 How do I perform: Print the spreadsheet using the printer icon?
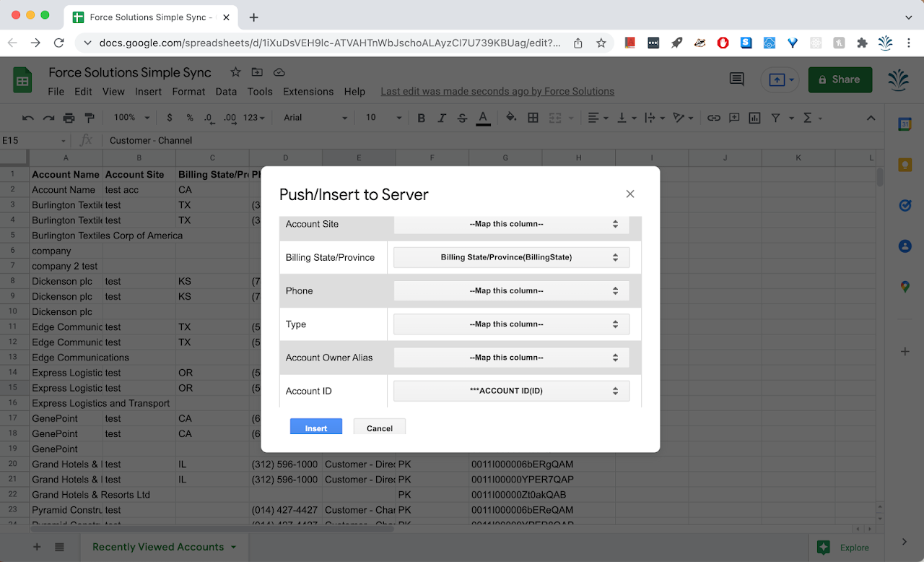pos(69,118)
